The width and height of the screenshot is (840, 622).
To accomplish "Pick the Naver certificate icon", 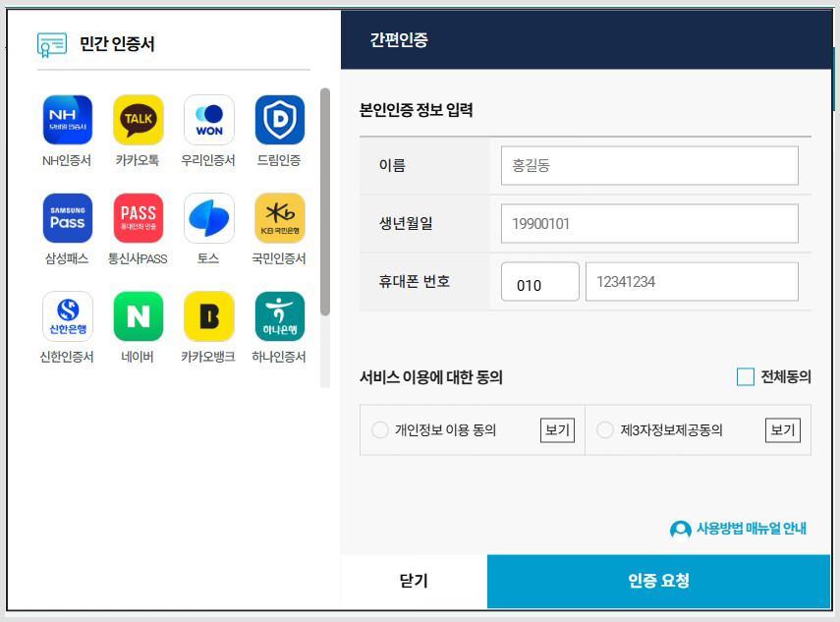I will [x=138, y=316].
